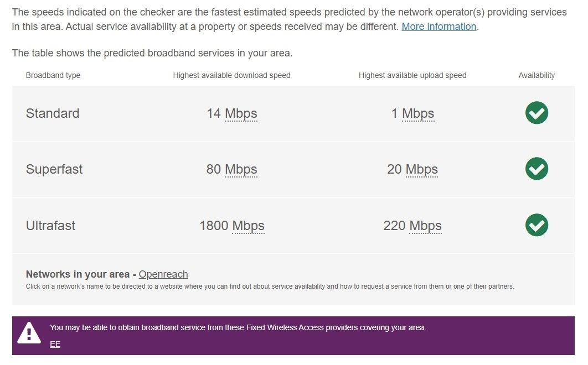Open the Openreach network link
Image resolution: width=588 pixels, height=365 pixels.
click(x=163, y=274)
